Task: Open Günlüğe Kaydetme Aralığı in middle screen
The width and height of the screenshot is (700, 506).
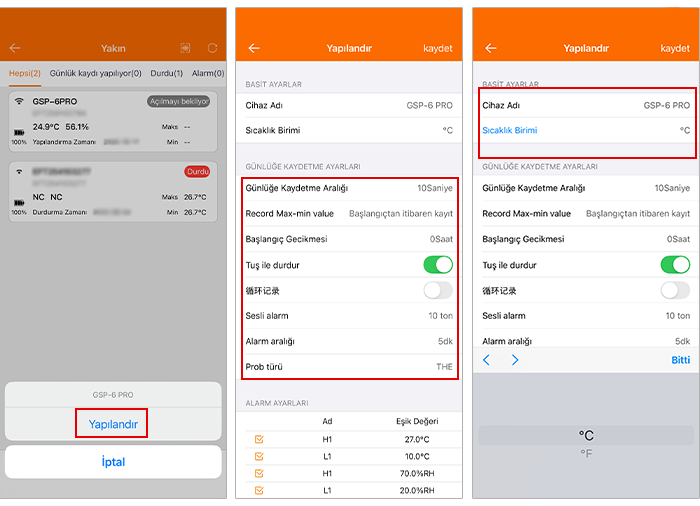Action: 349,188
